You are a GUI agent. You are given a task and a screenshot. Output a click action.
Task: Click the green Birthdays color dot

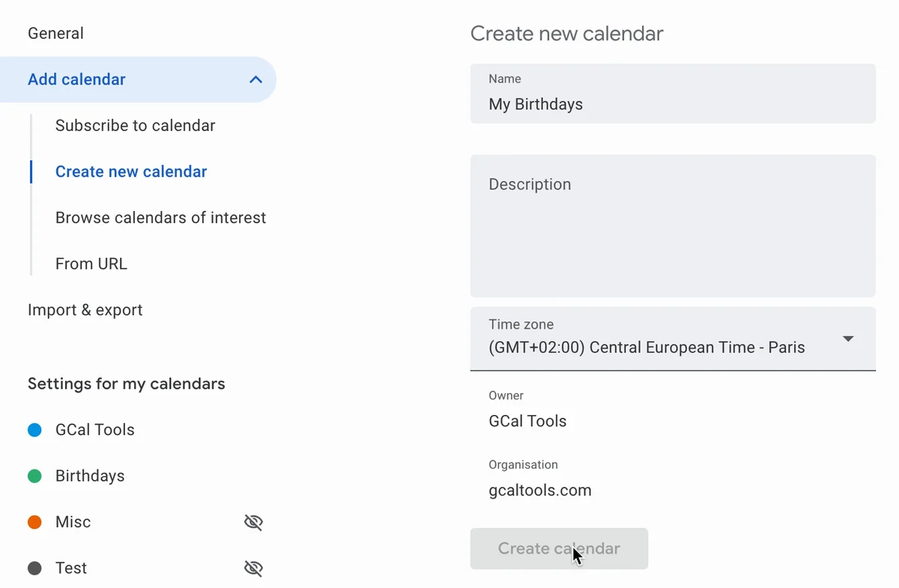pos(34,476)
